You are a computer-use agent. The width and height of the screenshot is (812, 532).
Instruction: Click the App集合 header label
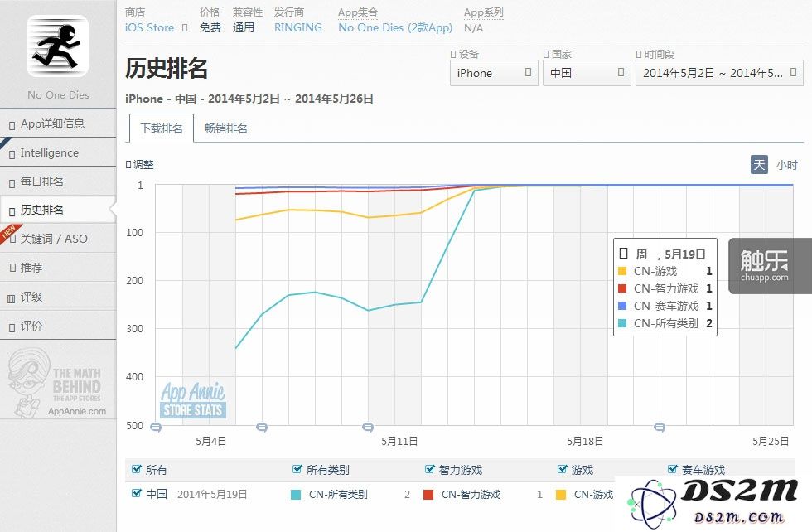point(358,12)
